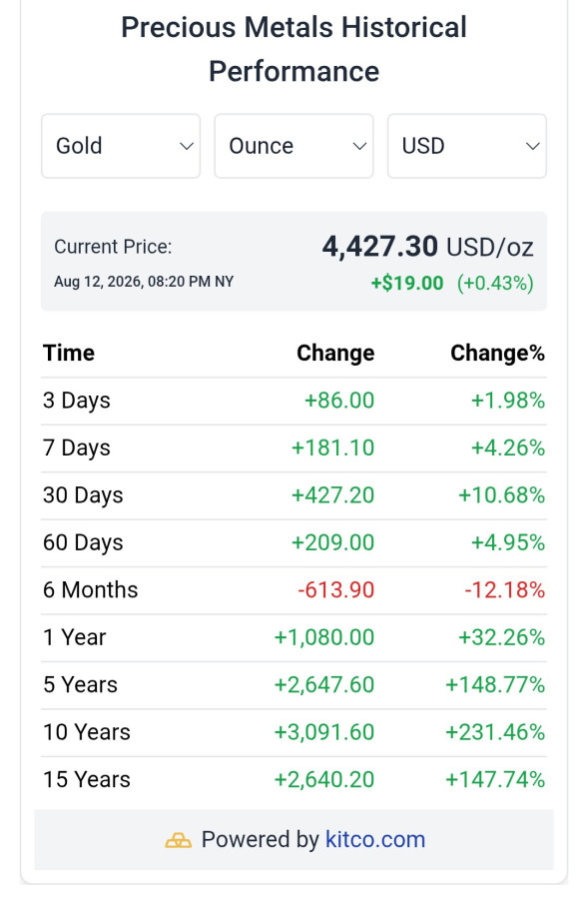Click the 6 Months negative change -613.90

(x=335, y=590)
